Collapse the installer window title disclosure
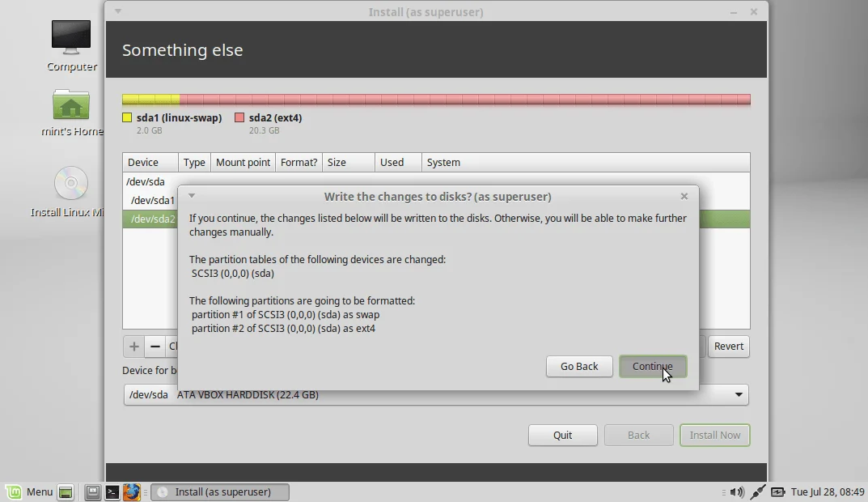Image resolution: width=868 pixels, height=502 pixels. point(118,11)
